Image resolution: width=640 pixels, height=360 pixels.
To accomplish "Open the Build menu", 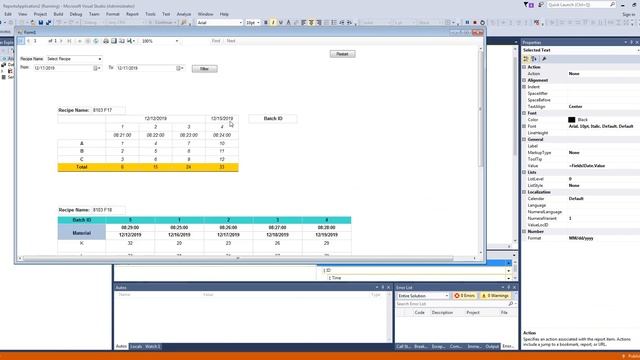I will tap(58, 14).
